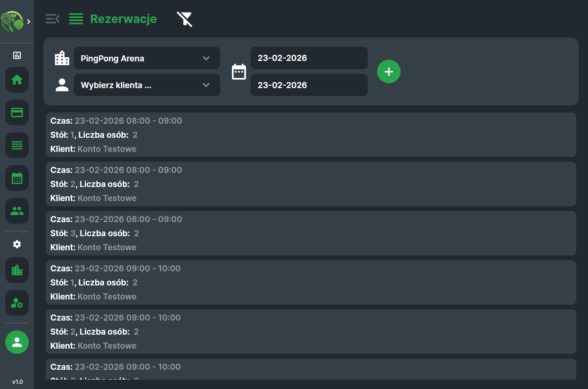Open the PingPong Arena venue dropdown

pyautogui.click(x=147, y=58)
